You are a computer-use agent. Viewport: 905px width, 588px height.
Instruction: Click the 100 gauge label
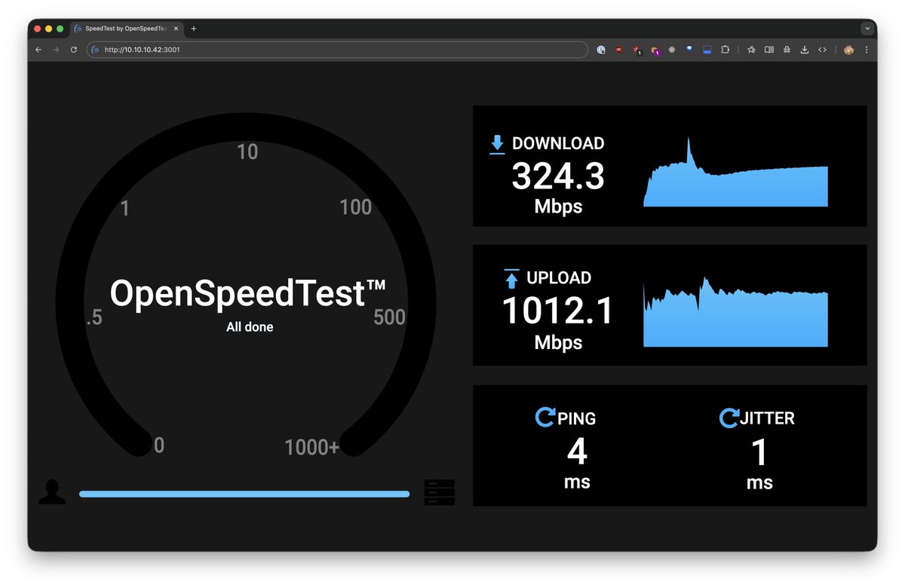click(355, 207)
